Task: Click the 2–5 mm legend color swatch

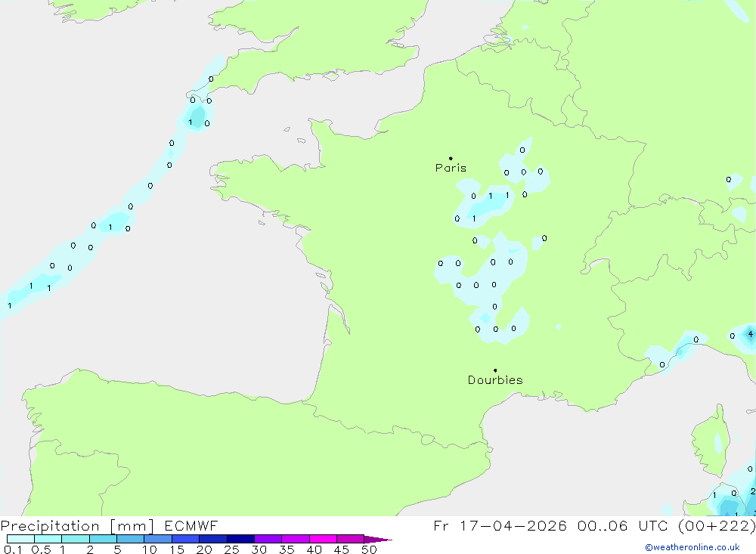Action: [x=103, y=539]
